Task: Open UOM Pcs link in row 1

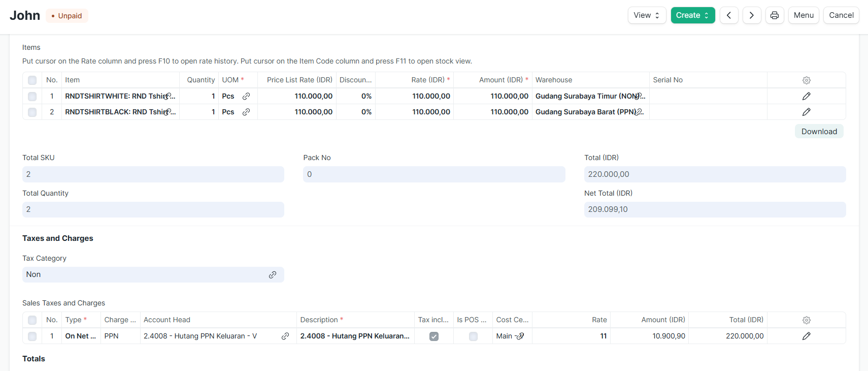Action: coord(246,96)
